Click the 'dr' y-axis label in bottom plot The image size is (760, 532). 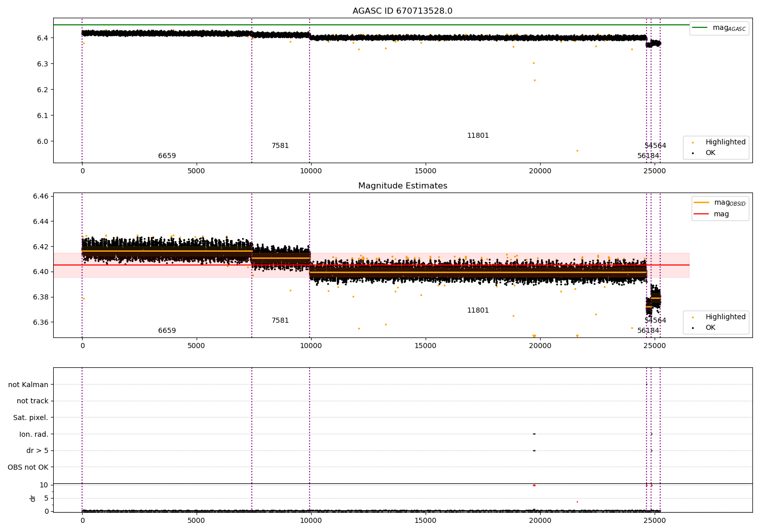pos(33,498)
